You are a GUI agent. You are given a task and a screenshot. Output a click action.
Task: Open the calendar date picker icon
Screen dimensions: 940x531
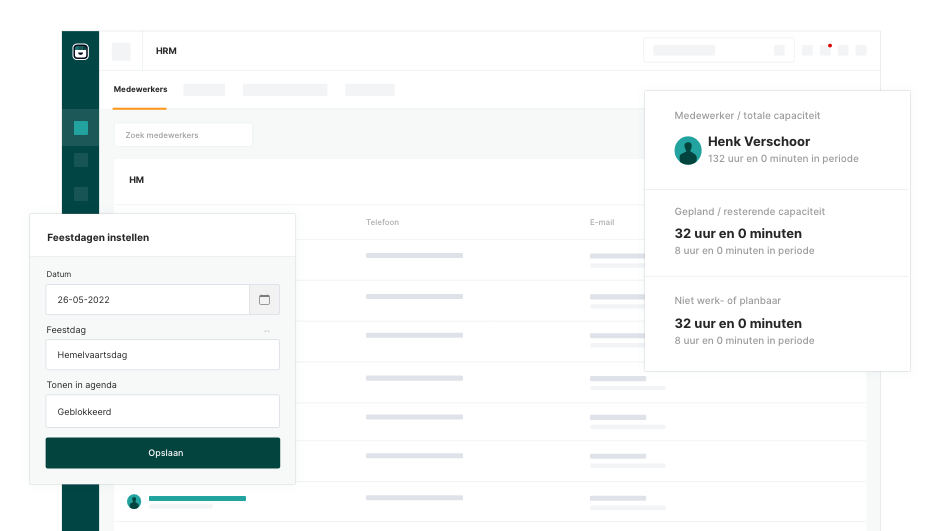pyautogui.click(x=264, y=300)
